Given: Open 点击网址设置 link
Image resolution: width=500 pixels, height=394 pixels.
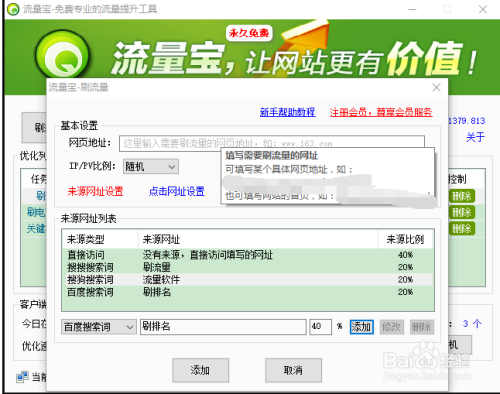Looking at the screenshot, I should pos(176,191).
